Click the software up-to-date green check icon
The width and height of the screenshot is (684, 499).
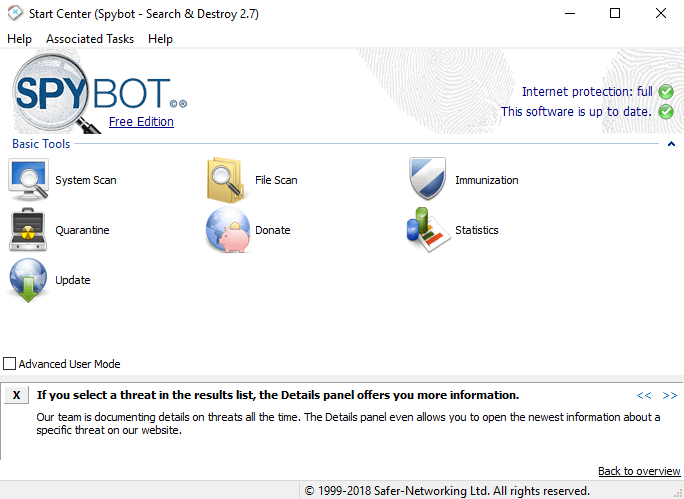666,112
